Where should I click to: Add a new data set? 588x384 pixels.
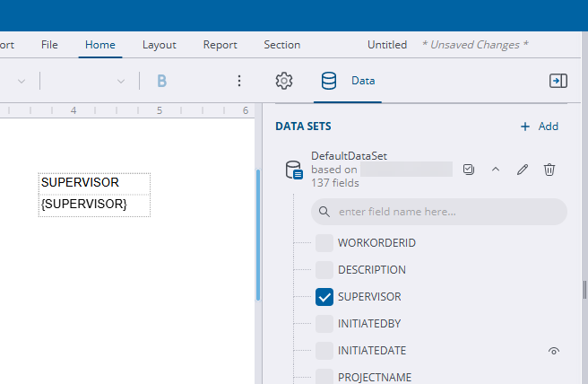click(x=540, y=127)
